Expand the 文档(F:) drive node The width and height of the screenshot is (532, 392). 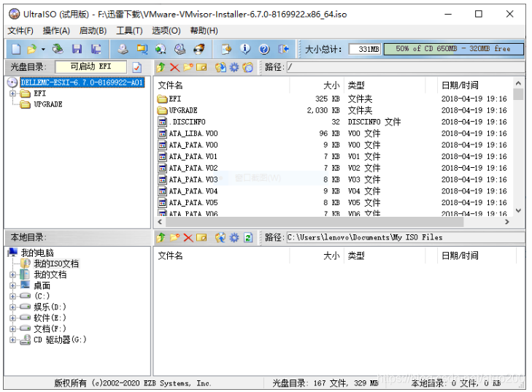13,329
